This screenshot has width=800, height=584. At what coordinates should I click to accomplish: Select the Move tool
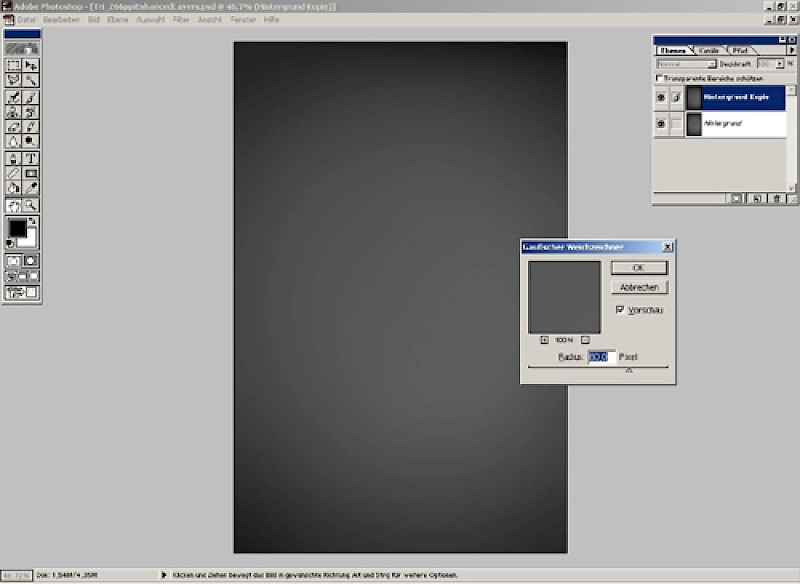[x=31, y=65]
